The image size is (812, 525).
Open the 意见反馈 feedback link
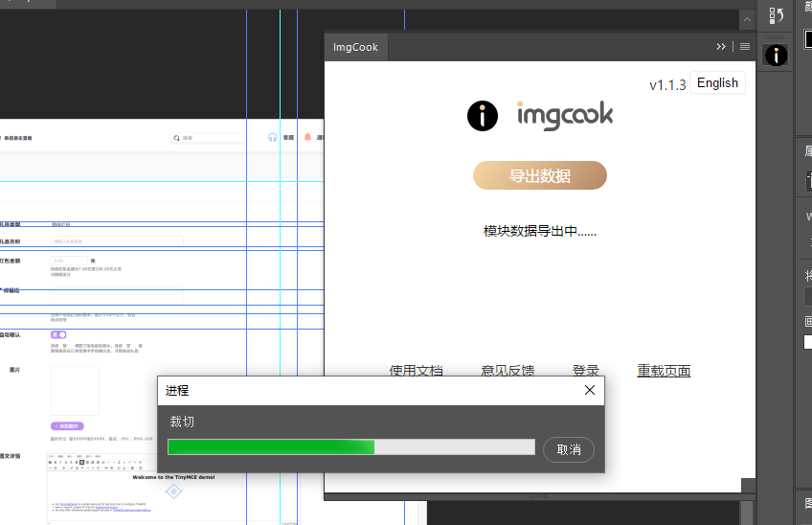coord(507,370)
